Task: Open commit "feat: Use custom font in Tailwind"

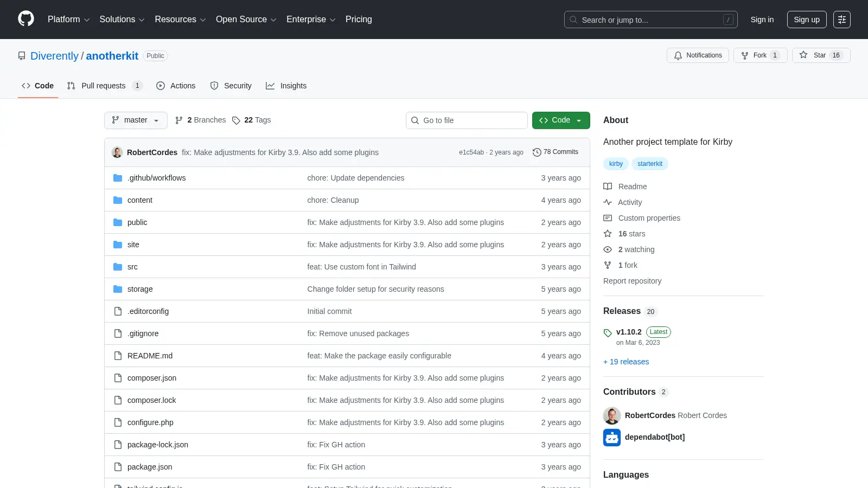Action: pos(361,267)
